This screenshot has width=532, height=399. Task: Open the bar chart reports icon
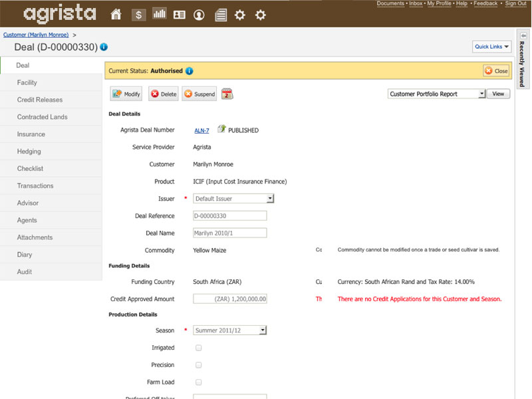point(159,14)
